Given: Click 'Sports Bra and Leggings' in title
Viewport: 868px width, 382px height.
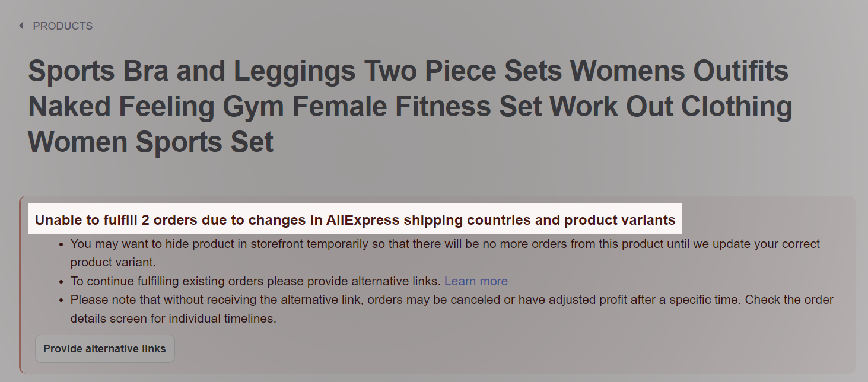Looking at the screenshot, I should pos(192,72).
